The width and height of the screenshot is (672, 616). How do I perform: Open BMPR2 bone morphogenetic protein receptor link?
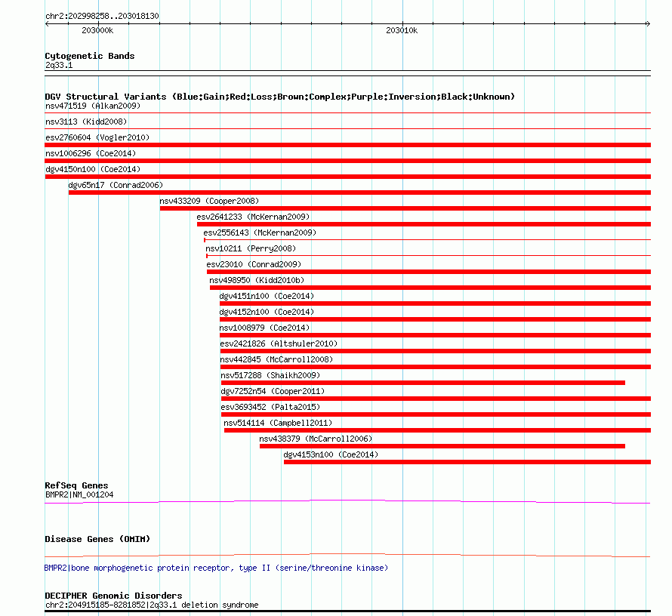pyautogui.click(x=217, y=568)
